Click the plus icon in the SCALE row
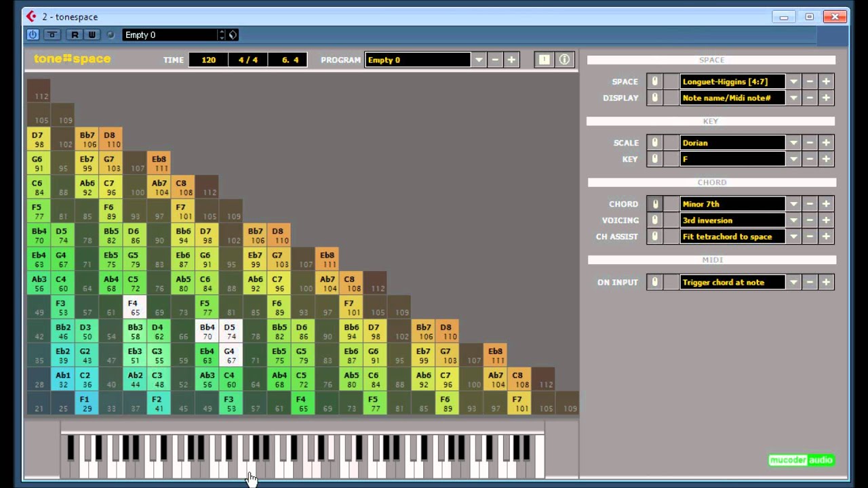 tap(826, 142)
